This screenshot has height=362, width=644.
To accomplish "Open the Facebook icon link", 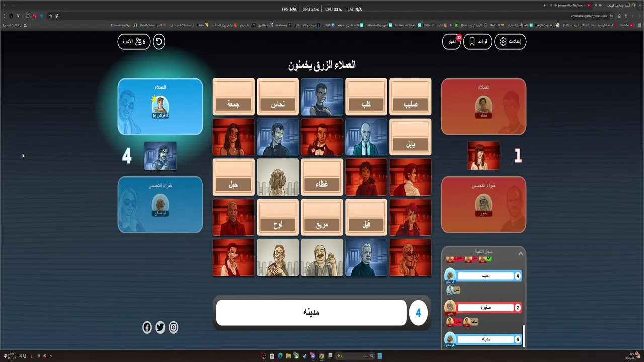I will tap(147, 328).
